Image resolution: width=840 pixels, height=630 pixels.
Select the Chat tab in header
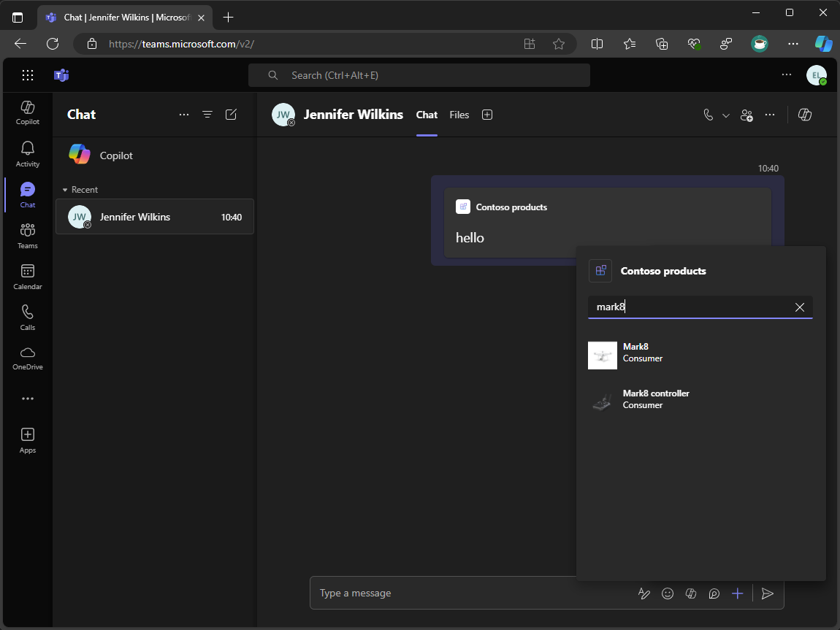427,115
